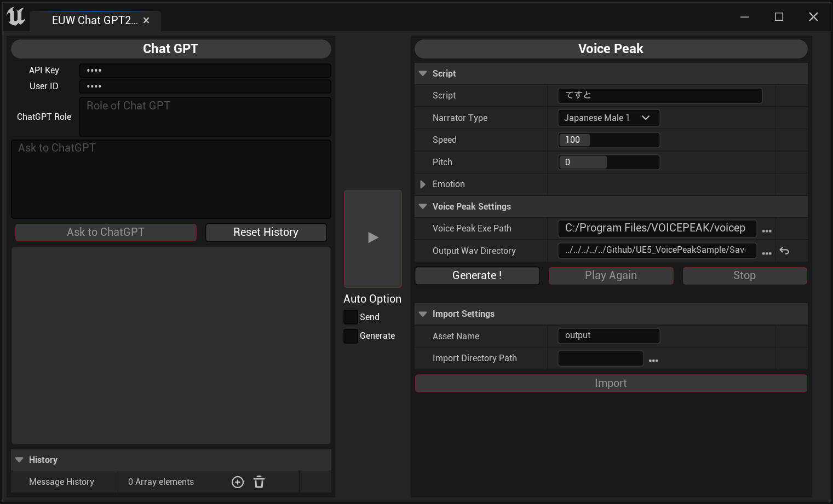833x504 pixels.
Task: Click the Message History label
Action: (x=61, y=482)
